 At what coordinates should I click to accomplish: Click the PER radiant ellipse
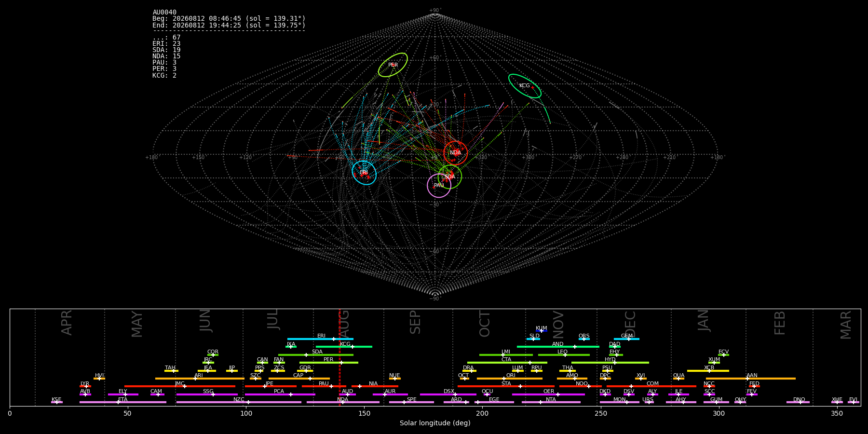pos(393,65)
